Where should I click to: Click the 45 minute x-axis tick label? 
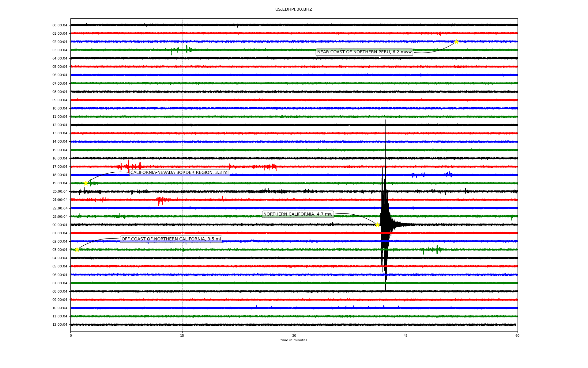(x=405, y=335)
